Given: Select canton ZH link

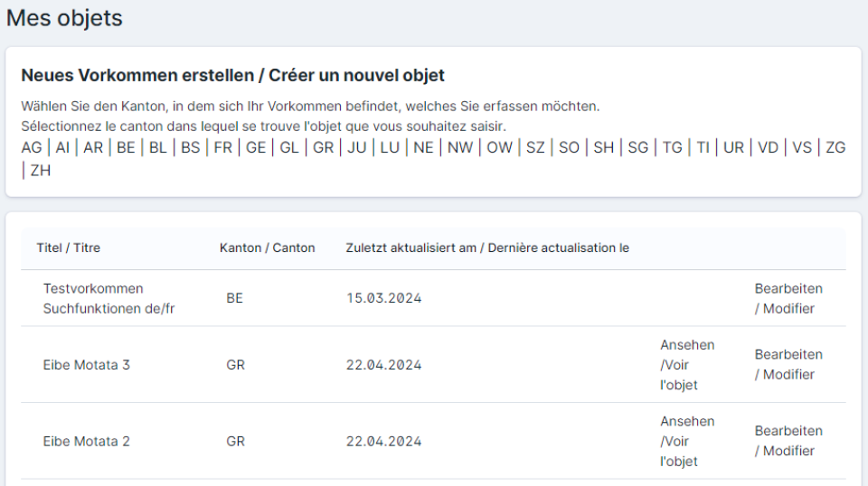Looking at the screenshot, I should 41,170.
